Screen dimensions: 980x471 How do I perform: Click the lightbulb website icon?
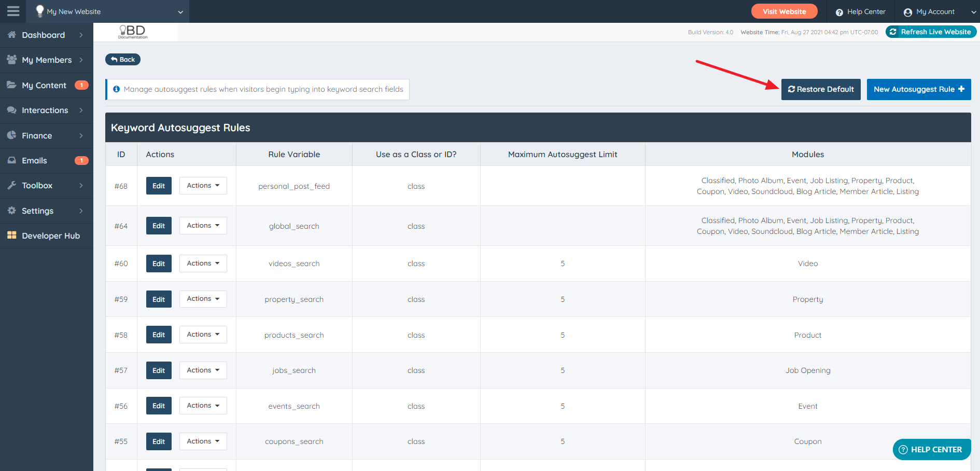coord(39,11)
